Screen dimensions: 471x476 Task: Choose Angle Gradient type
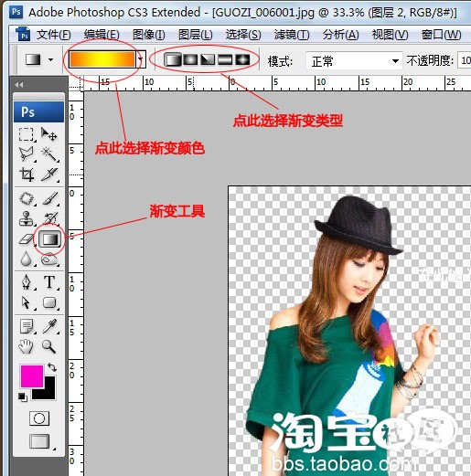tap(208, 59)
